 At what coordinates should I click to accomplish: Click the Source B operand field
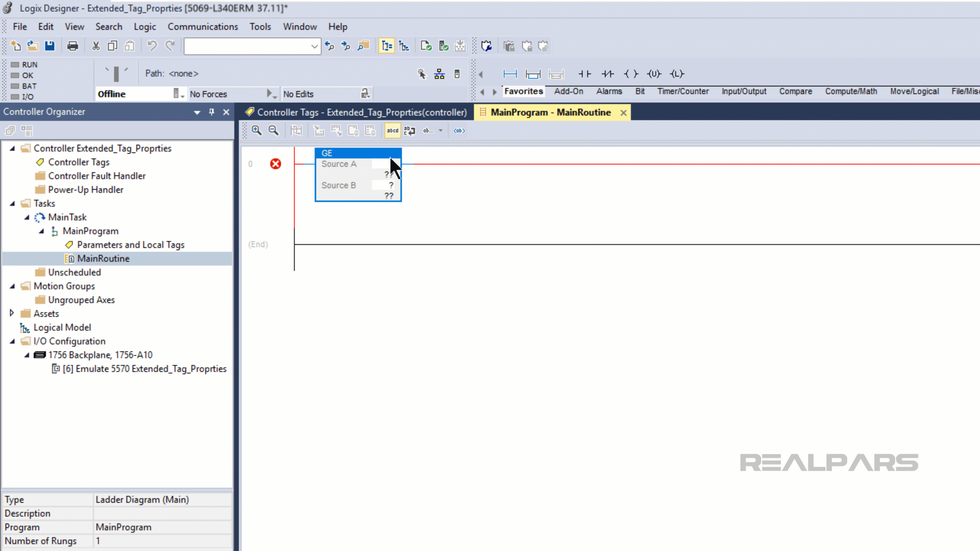(383, 186)
